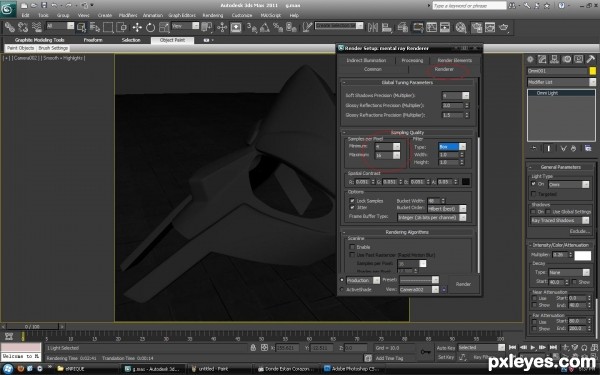The width and height of the screenshot is (600, 375).
Task: Open the Customize menu
Action: (242, 15)
